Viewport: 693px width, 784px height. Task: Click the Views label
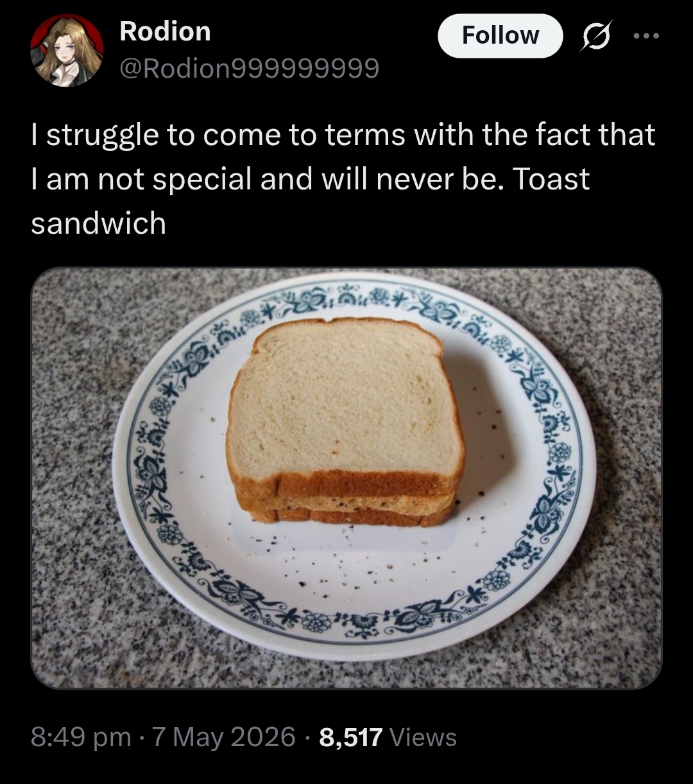423,736
